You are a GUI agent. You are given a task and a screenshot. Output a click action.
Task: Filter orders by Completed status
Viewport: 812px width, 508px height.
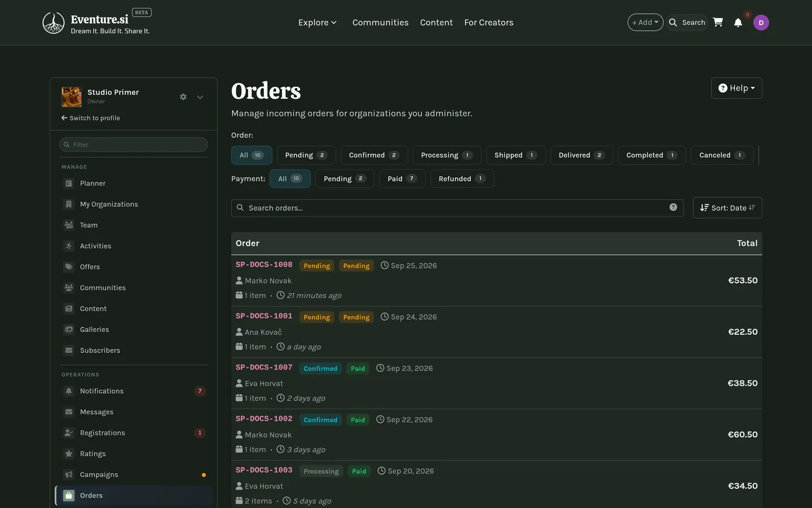(x=652, y=155)
